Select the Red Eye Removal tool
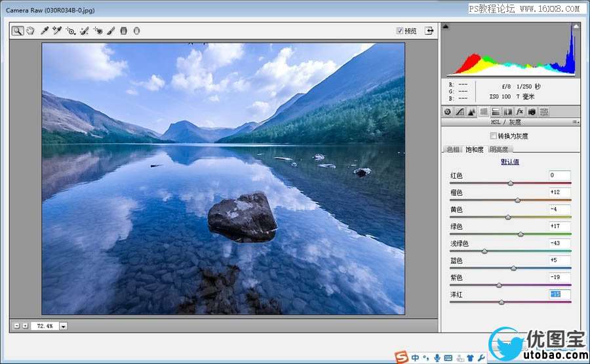 click(x=98, y=31)
